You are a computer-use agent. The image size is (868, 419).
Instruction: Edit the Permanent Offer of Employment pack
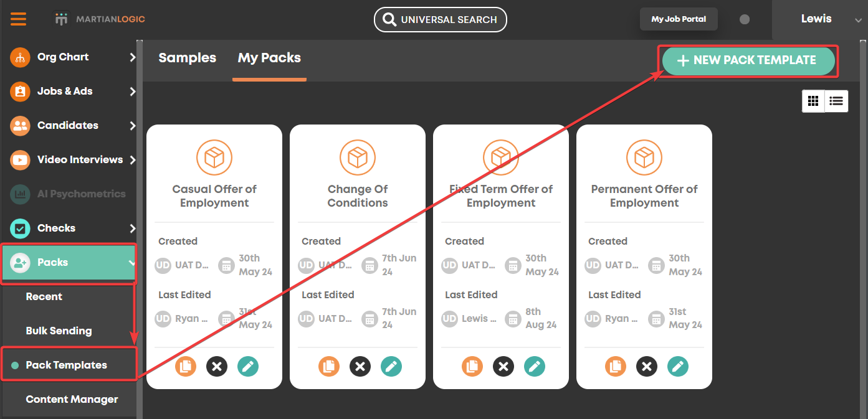pos(678,367)
